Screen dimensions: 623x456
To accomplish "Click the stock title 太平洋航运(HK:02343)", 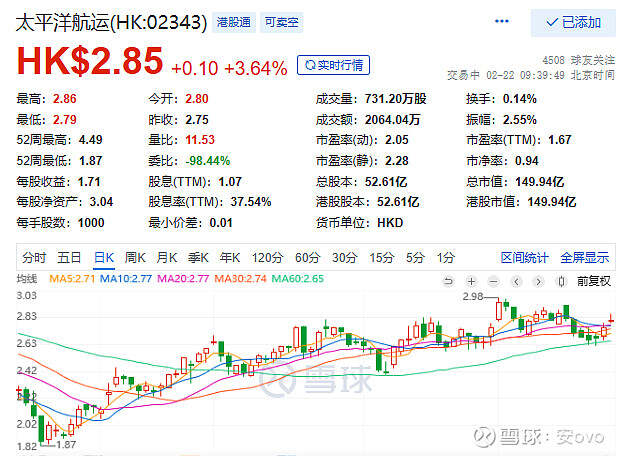I will point(111,23).
